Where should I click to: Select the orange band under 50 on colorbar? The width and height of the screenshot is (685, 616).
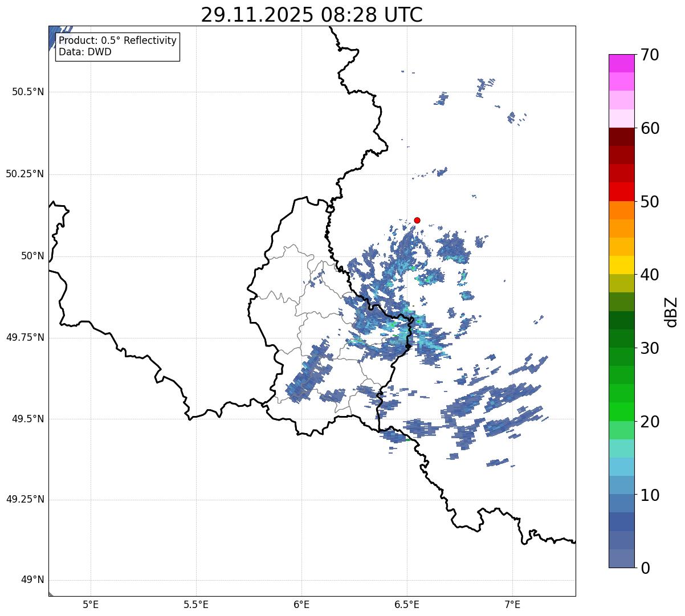click(x=622, y=210)
